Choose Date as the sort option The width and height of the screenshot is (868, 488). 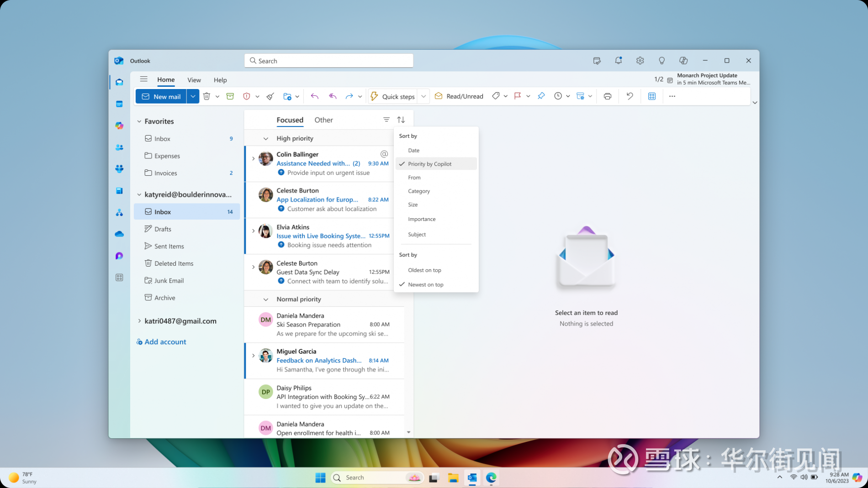413,150
